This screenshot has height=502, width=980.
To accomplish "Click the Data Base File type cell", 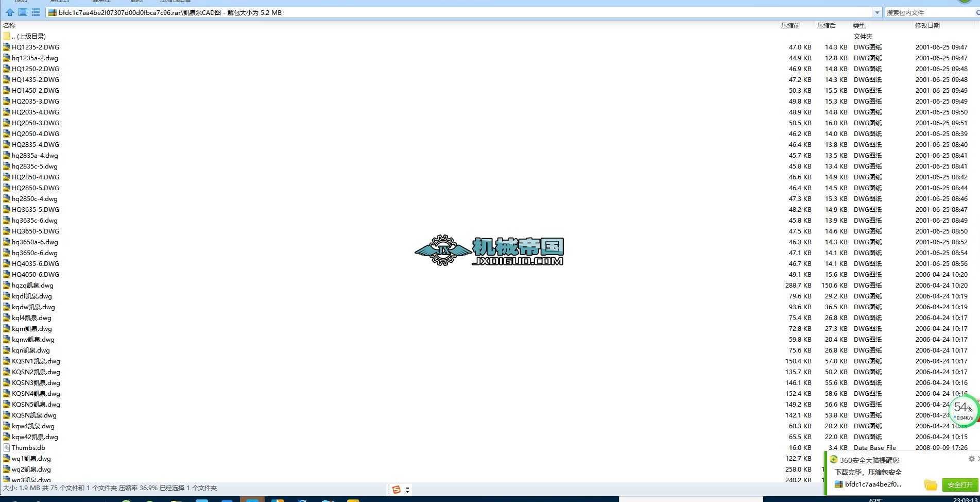I will coord(874,447).
